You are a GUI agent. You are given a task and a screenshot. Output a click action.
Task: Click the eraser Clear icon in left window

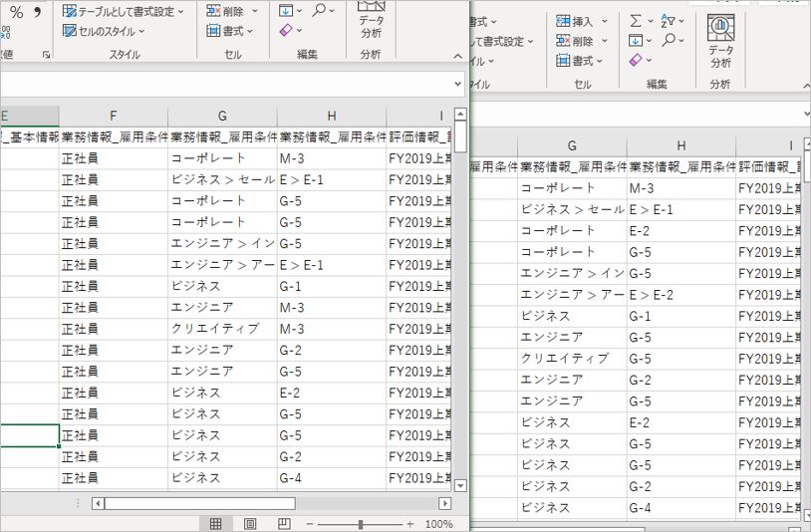coord(286,31)
